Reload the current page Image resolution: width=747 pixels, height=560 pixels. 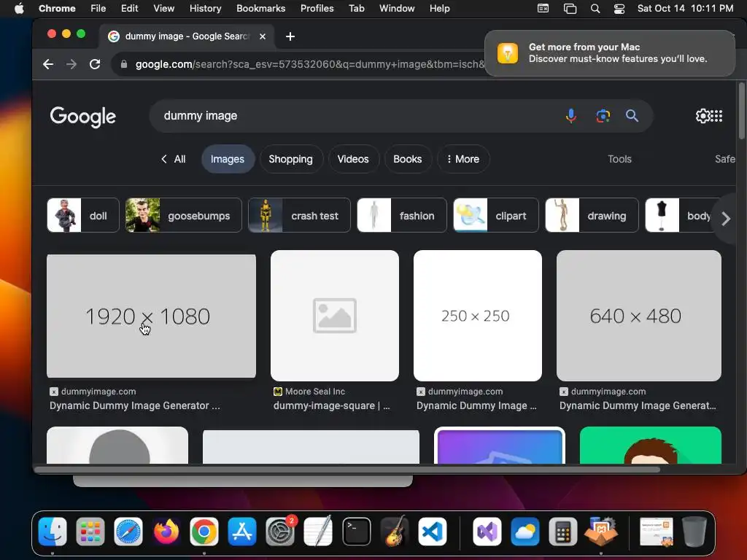point(95,64)
